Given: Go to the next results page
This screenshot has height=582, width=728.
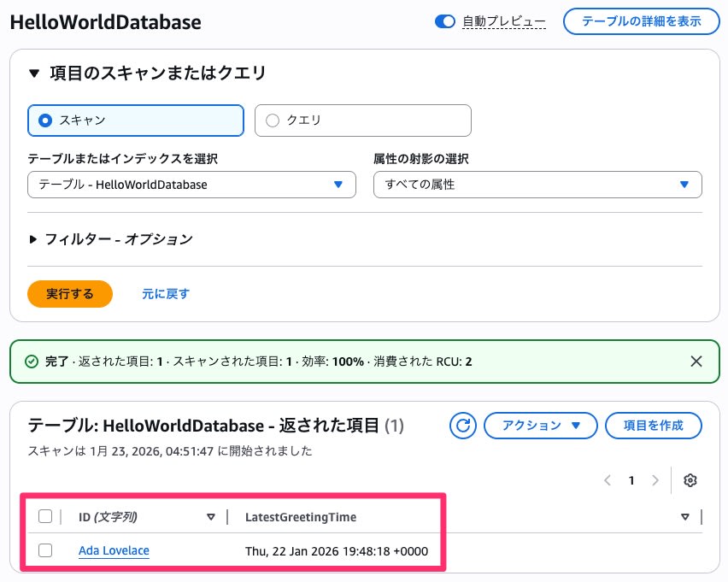Looking at the screenshot, I should pyautogui.click(x=654, y=480).
